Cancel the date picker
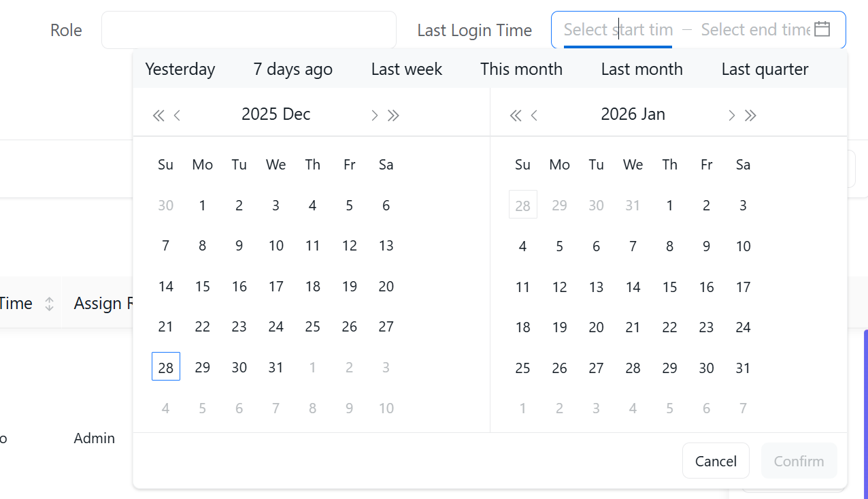This screenshot has height=499, width=868. click(x=716, y=461)
